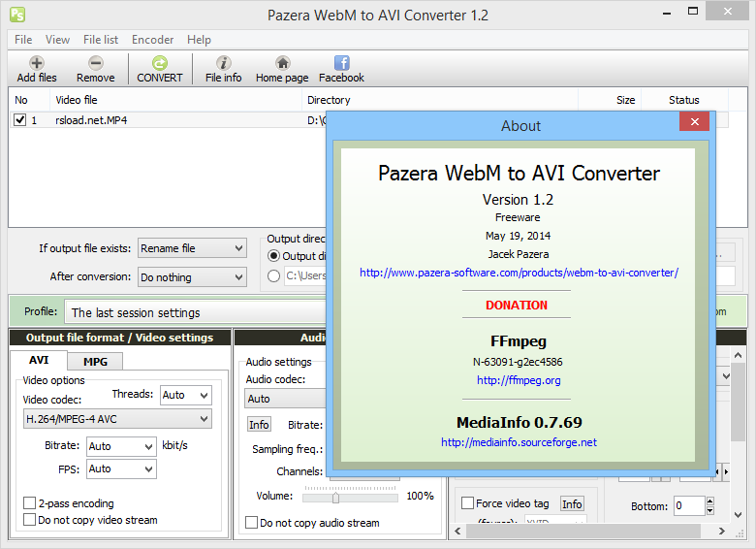Image resolution: width=756 pixels, height=549 pixels.
Task: Click the horizontal scrollbar left arrow
Action: point(457,532)
